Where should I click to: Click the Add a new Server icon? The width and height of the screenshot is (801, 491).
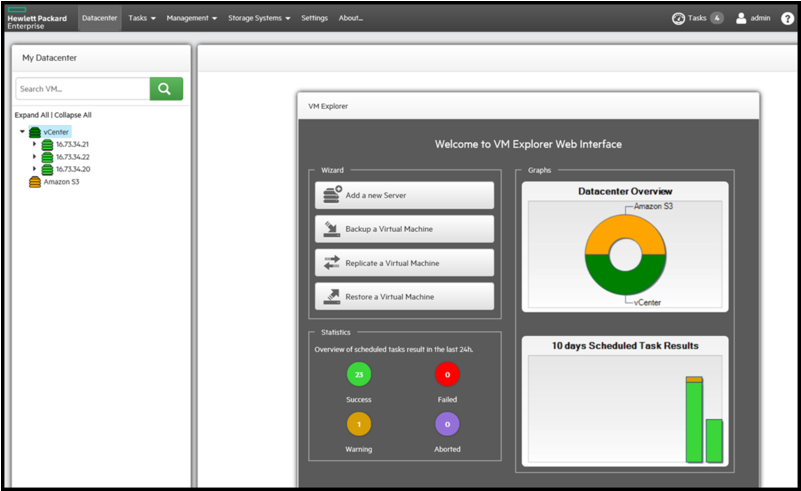332,195
